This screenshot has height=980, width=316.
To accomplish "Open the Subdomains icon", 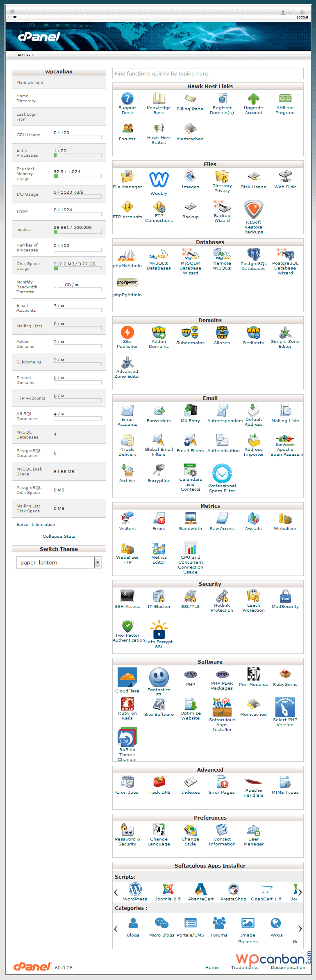I will tap(191, 333).
